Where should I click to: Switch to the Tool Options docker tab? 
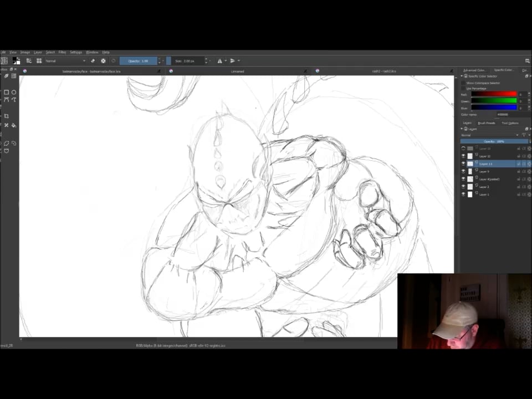point(510,123)
